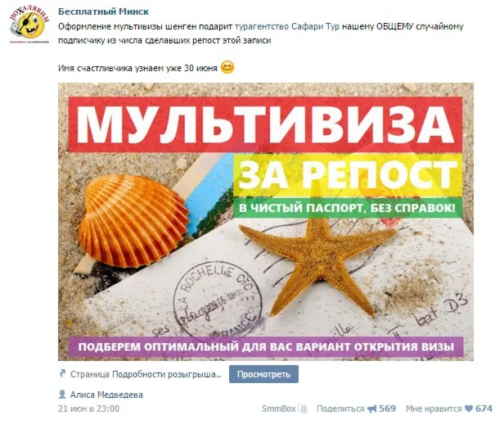
Task: Open the МУЛЬТИВИЗА promo image
Action: [x=266, y=222]
